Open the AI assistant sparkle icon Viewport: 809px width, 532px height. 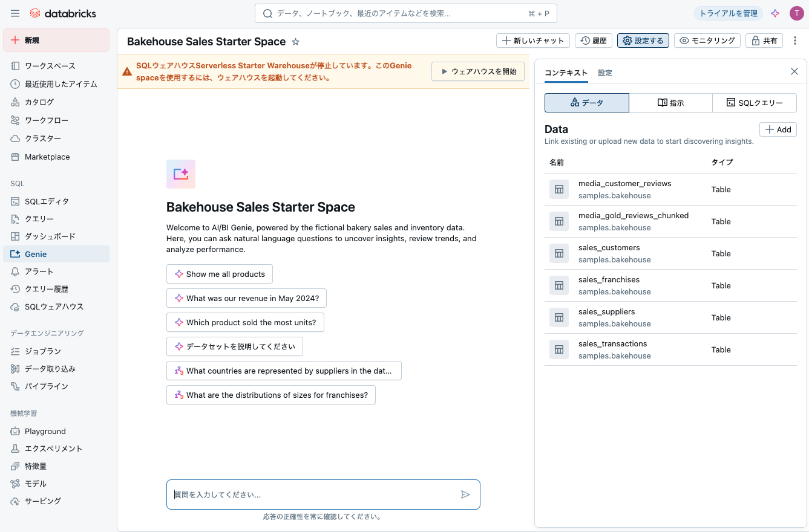775,13
